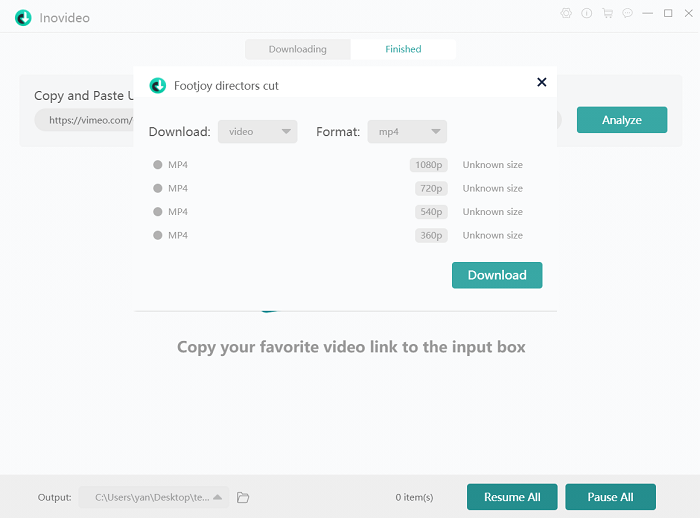
Task: Click the 0 item(s) counter text
Action: coord(414,497)
